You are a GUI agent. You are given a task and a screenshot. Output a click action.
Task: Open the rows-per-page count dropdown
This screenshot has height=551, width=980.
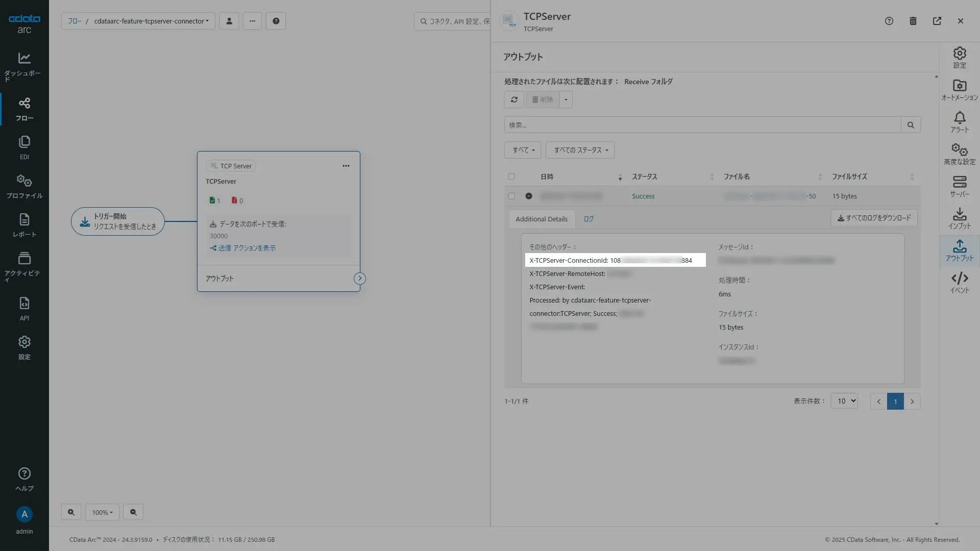[844, 401]
